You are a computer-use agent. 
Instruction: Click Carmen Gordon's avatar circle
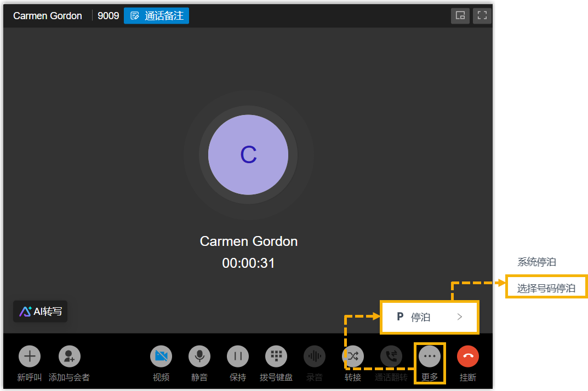248,155
